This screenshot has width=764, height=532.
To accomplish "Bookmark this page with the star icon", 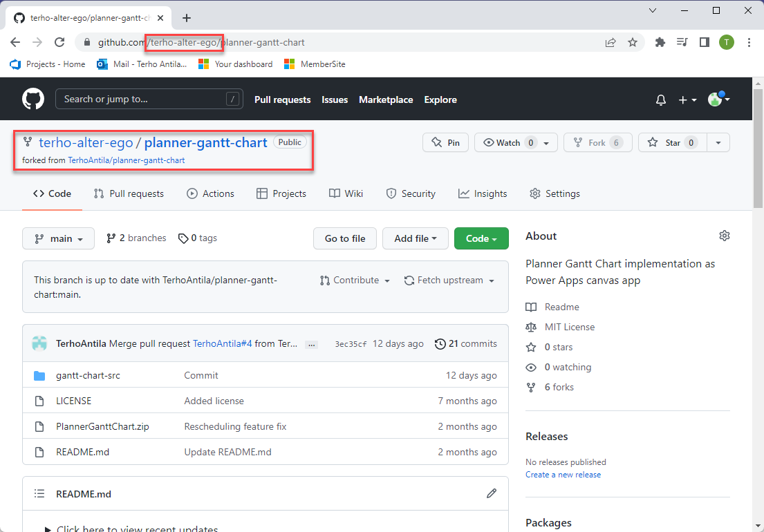I will click(x=633, y=43).
